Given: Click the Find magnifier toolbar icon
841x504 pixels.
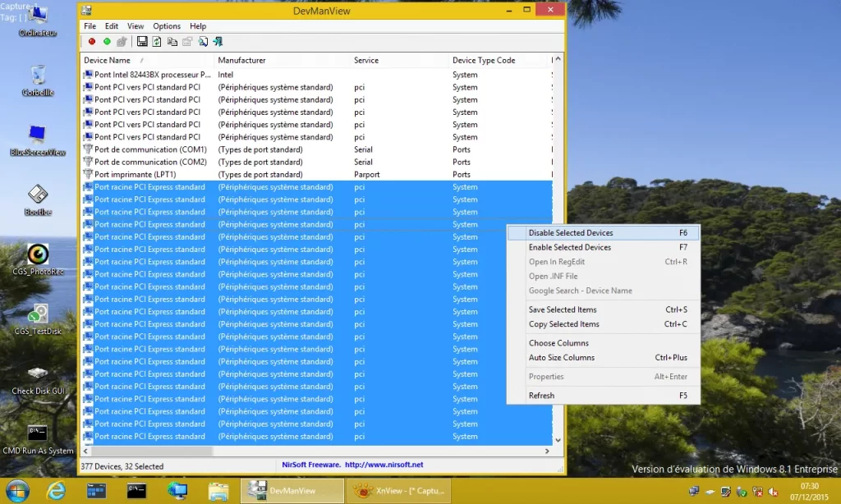Looking at the screenshot, I should point(203,41).
